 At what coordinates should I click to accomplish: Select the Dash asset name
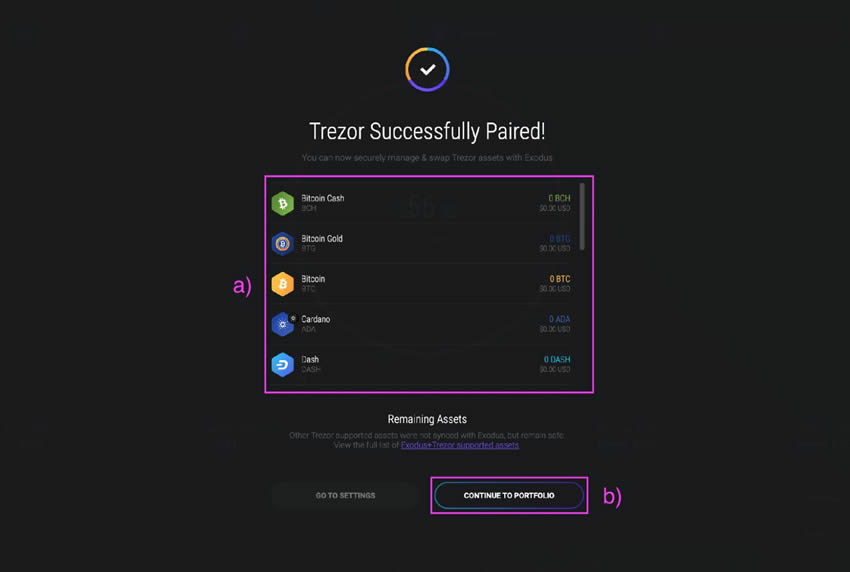click(x=311, y=359)
